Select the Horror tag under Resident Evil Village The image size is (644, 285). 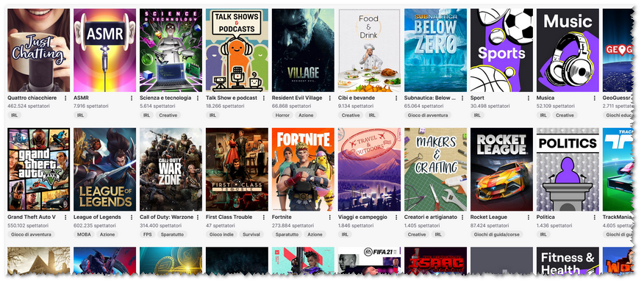coord(282,115)
